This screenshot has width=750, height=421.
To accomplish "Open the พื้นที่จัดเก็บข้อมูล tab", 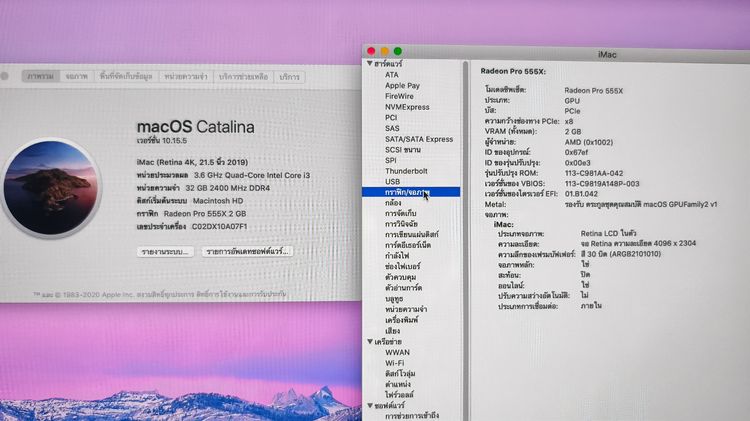I will point(126,77).
